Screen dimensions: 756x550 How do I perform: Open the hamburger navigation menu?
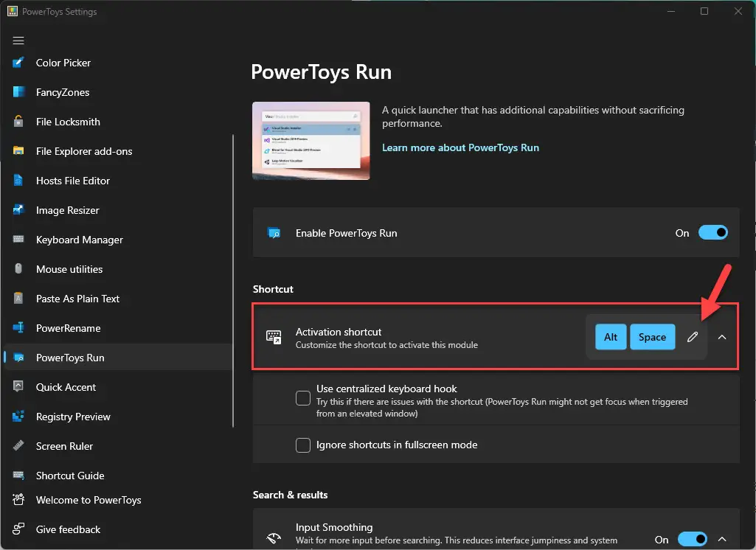coord(18,41)
